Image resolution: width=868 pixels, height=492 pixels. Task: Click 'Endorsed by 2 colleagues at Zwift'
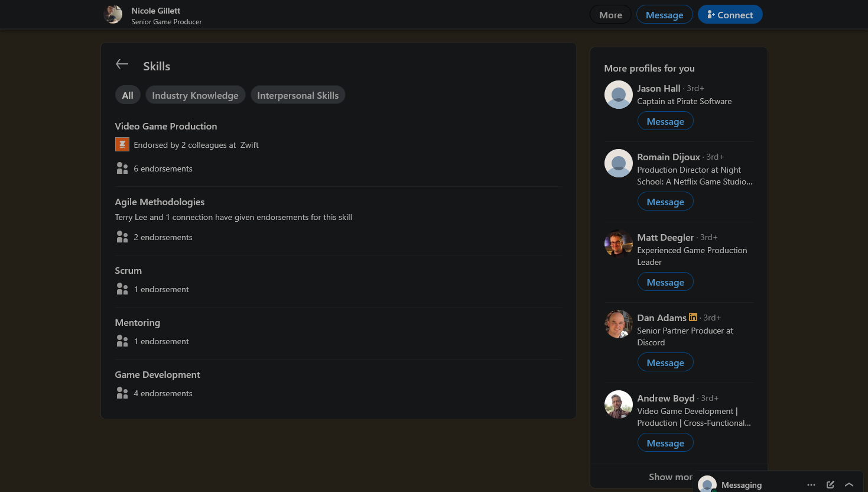196,145
